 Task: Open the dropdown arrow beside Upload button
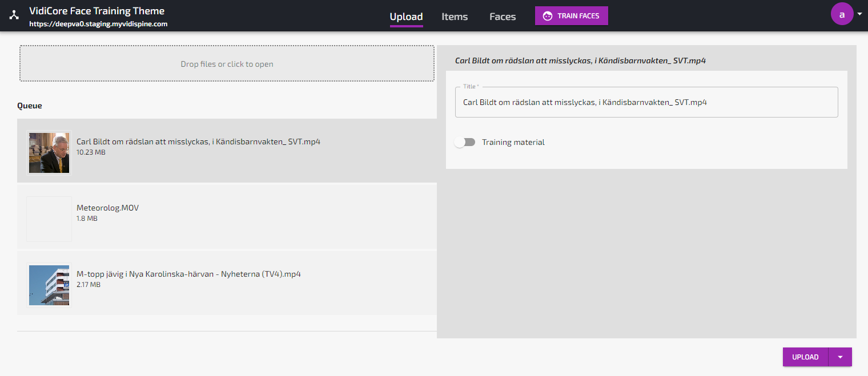tap(840, 357)
